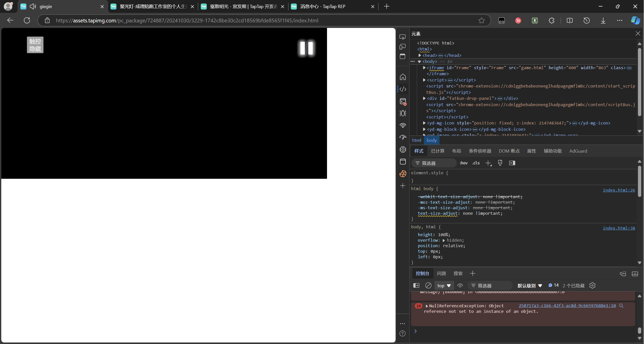Open source link index.html:38
644x344 pixels.
[x=619, y=228]
